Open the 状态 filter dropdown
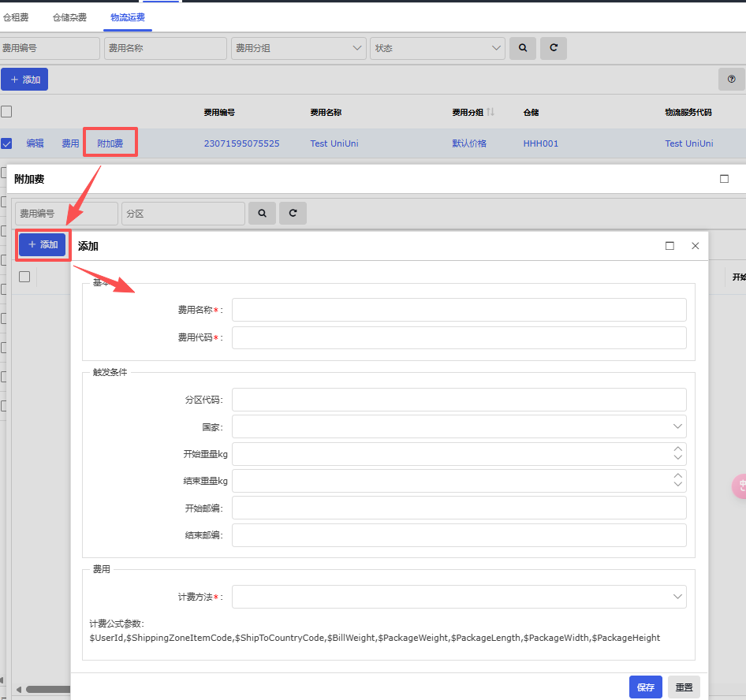 [x=438, y=48]
